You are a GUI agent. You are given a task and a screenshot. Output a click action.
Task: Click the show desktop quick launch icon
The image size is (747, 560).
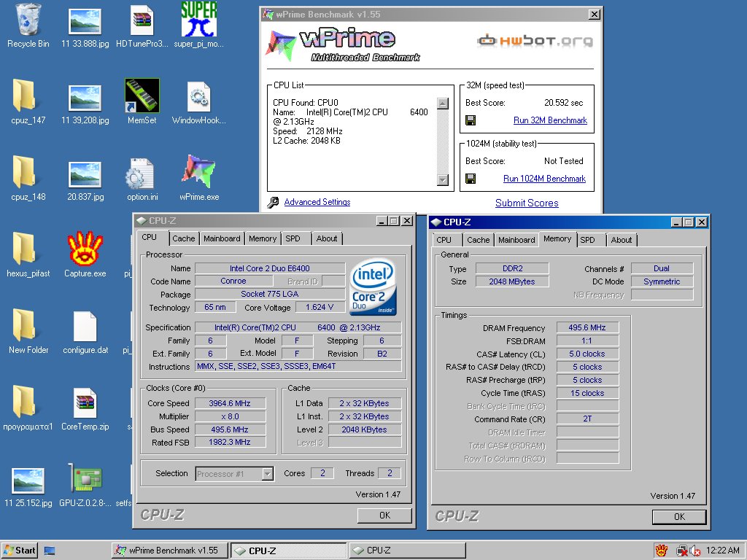click(50, 551)
